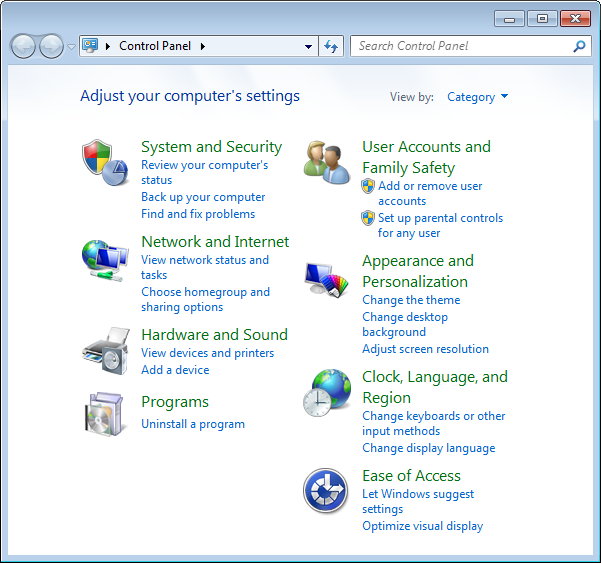601x563 pixels.
Task: Open the View by Category dropdown
Action: [x=478, y=97]
